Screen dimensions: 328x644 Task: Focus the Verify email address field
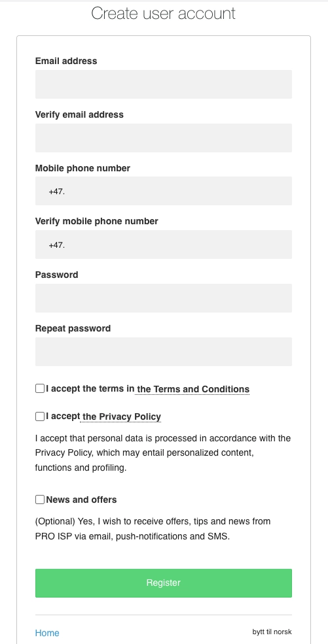coord(164,138)
